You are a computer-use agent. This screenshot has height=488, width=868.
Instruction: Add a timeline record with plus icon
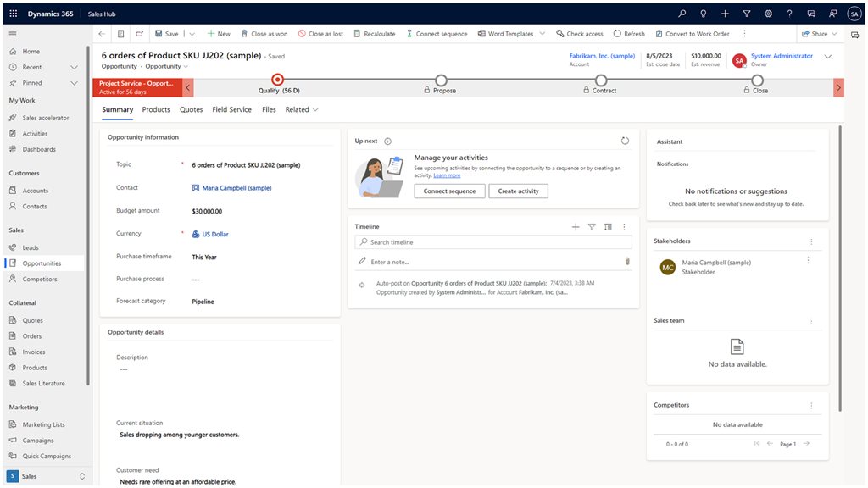pos(576,227)
